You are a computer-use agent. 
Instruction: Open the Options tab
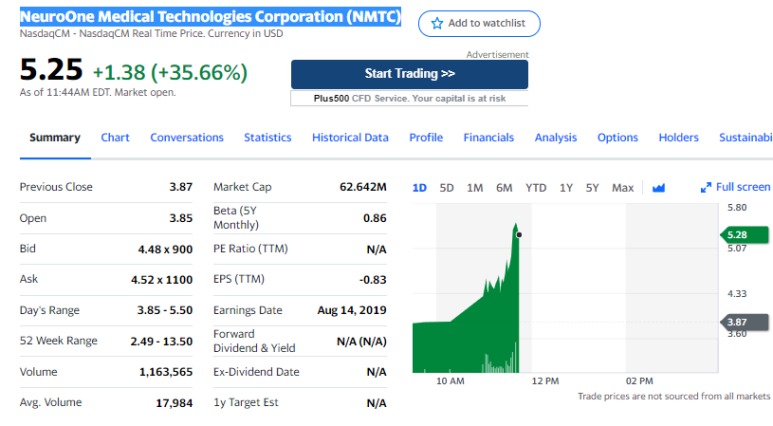618,138
